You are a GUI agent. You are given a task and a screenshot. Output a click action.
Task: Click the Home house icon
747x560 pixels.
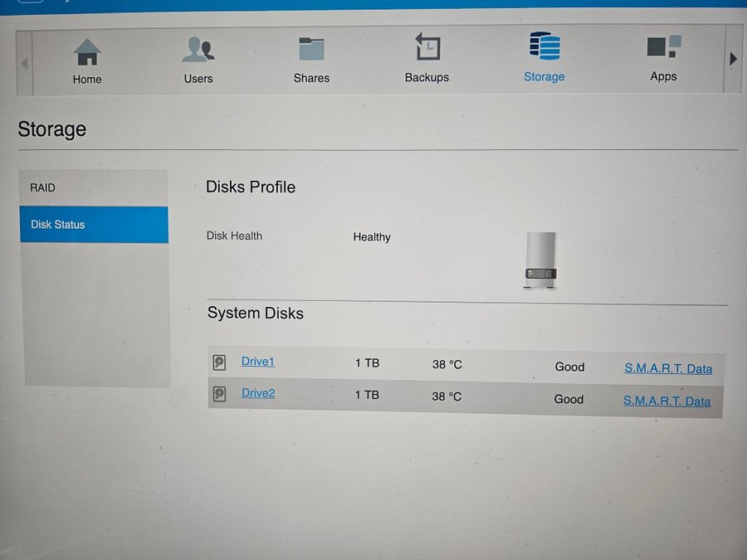87,52
